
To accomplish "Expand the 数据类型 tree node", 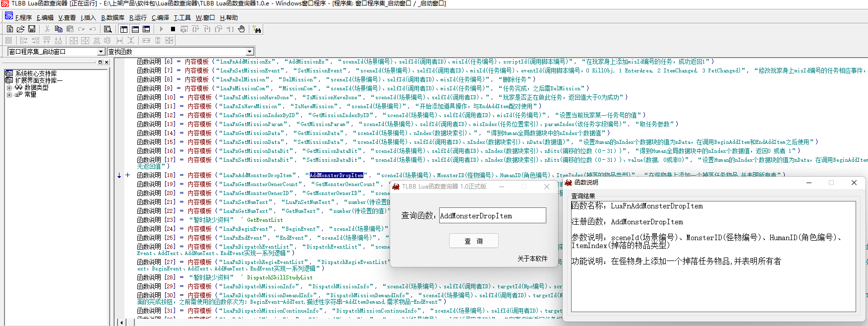I will point(9,87).
